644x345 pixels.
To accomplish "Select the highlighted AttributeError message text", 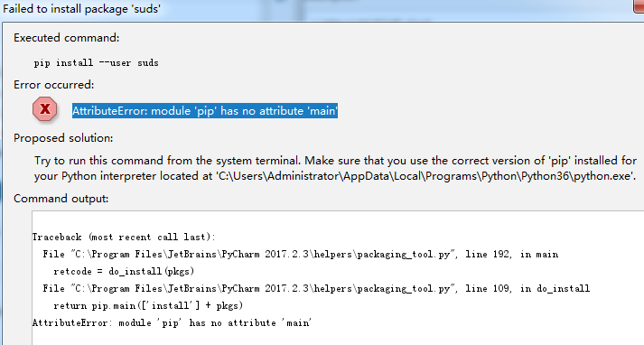I will pos(205,111).
